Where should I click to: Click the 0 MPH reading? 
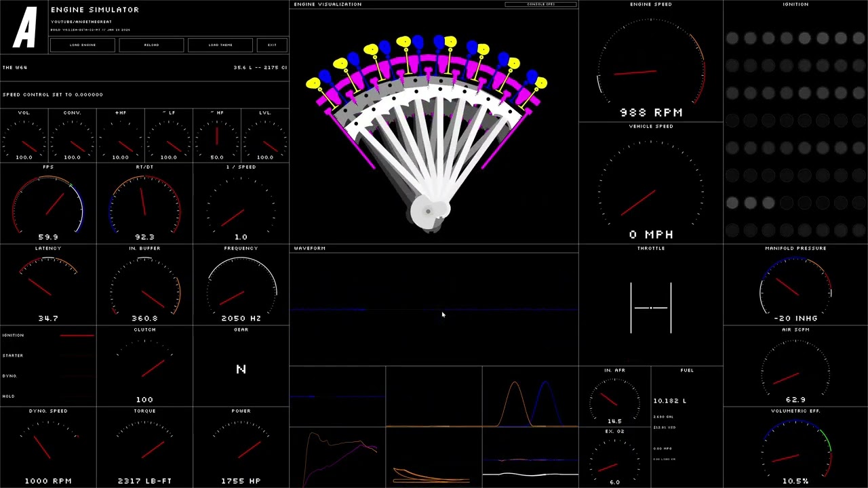pyautogui.click(x=651, y=235)
